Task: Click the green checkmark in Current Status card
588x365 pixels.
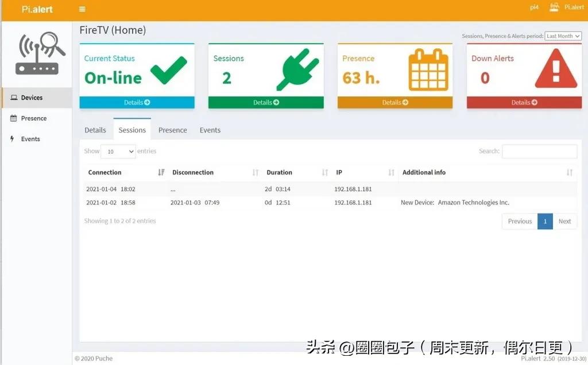Action: pos(168,69)
